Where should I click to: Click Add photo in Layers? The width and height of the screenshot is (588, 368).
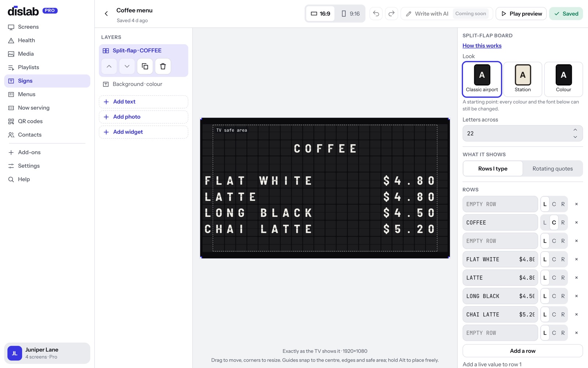143,117
